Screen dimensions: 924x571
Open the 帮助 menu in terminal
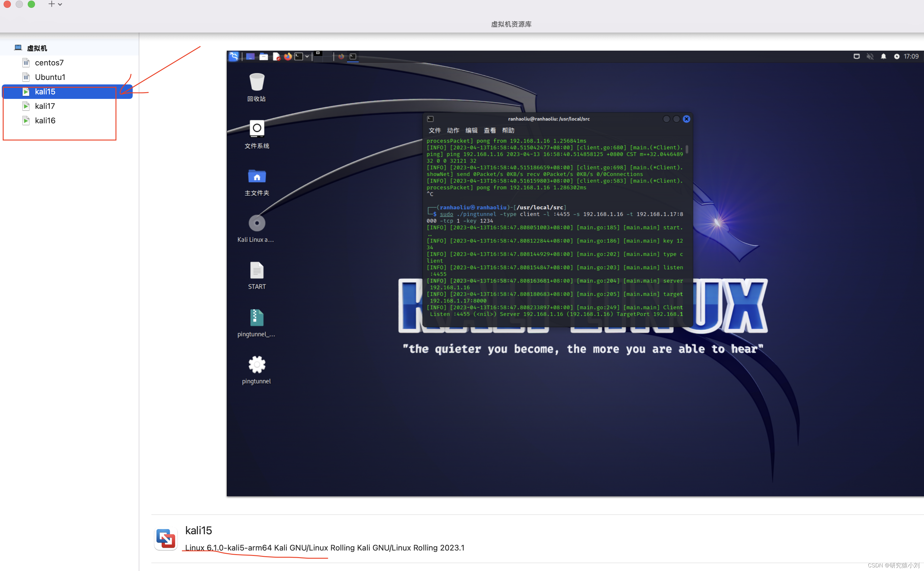[x=508, y=130]
